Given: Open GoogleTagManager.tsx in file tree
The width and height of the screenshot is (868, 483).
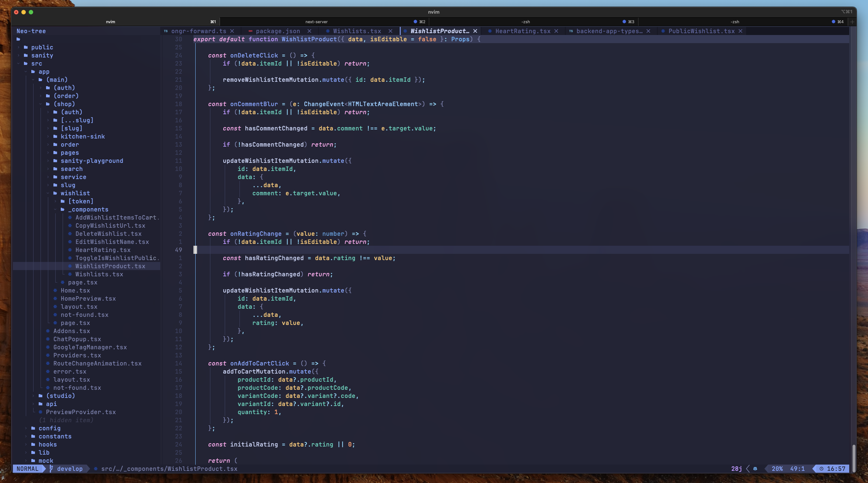Looking at the screenshot, I should coord(90,347).
